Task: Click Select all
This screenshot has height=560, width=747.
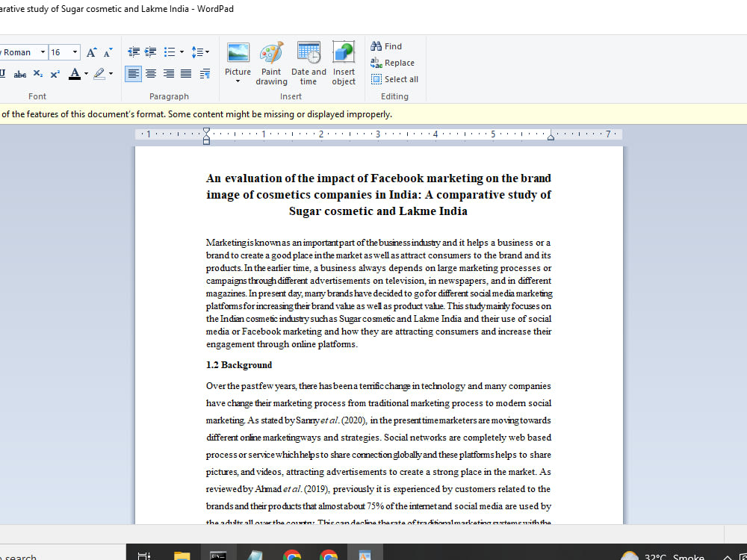Action: point(395,80)
